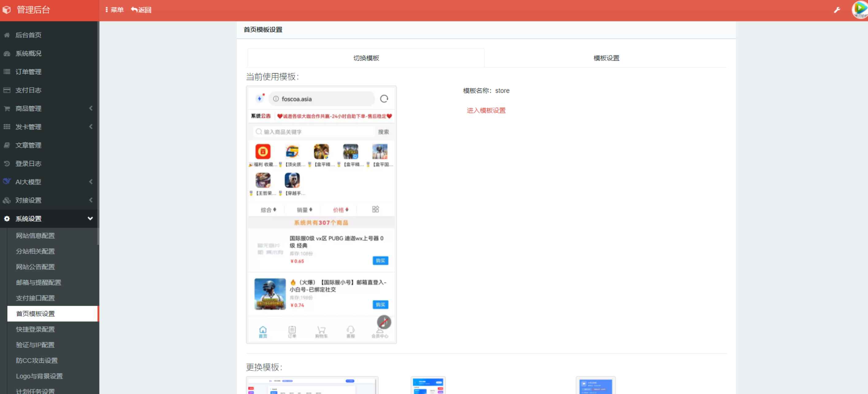Image resolution: width=868 pixels, height=394 pixels.
Task: Click 菜单 in the top bar
Action: 116,10
